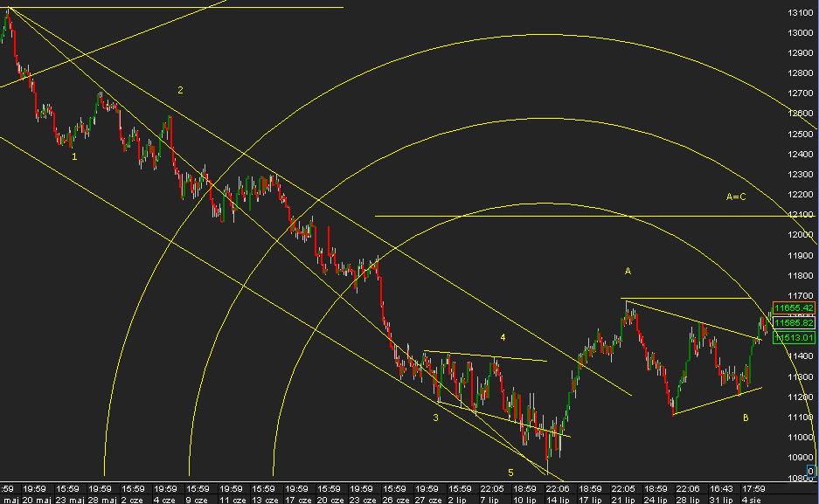The image size is (819, 504).
Task: Click the 31 lip date label
Action: 721,500
